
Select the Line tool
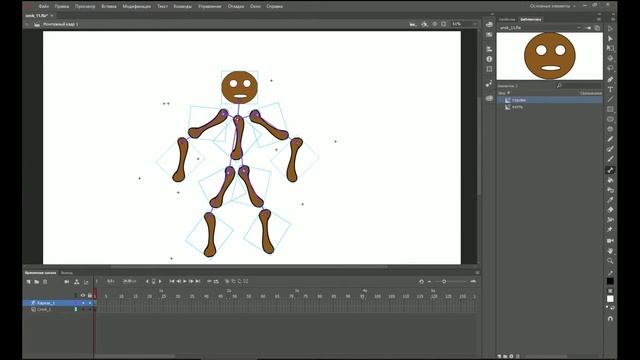[610, 99]
